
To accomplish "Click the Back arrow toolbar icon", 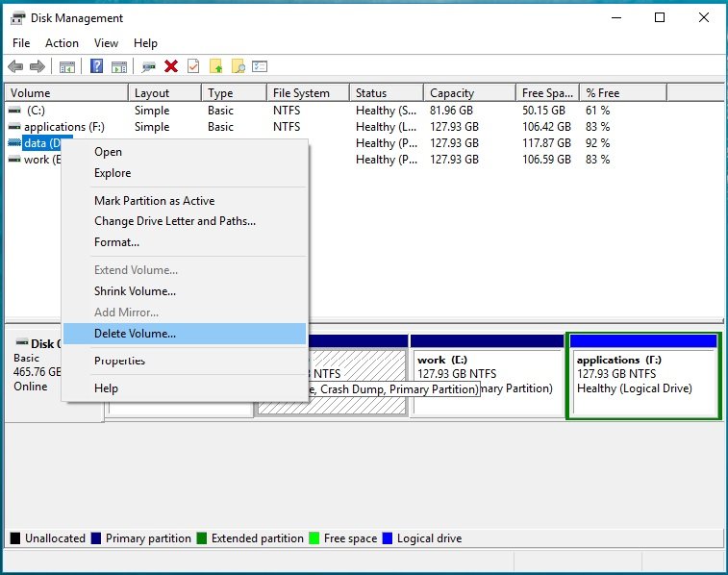I will click(x=15, y=66).
